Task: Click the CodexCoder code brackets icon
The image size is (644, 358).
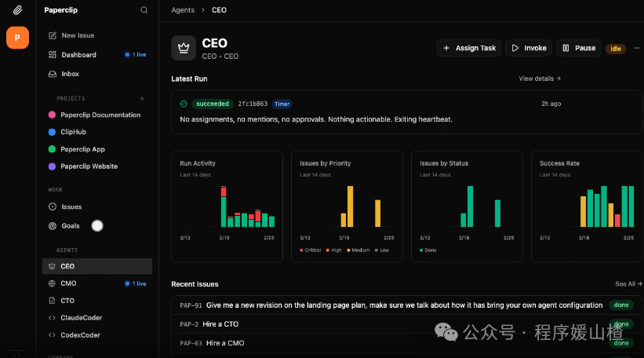Action: [52, 335]
